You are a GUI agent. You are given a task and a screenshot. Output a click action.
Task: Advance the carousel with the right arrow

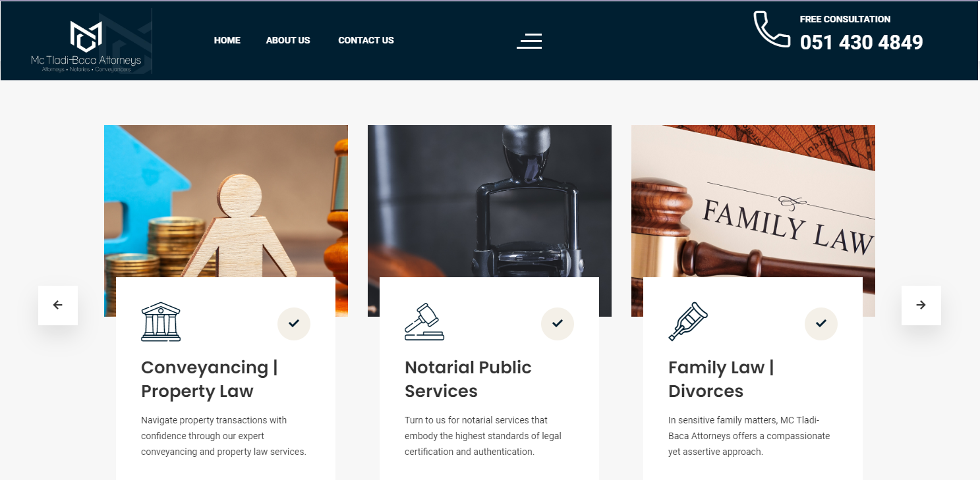[921, 305]
